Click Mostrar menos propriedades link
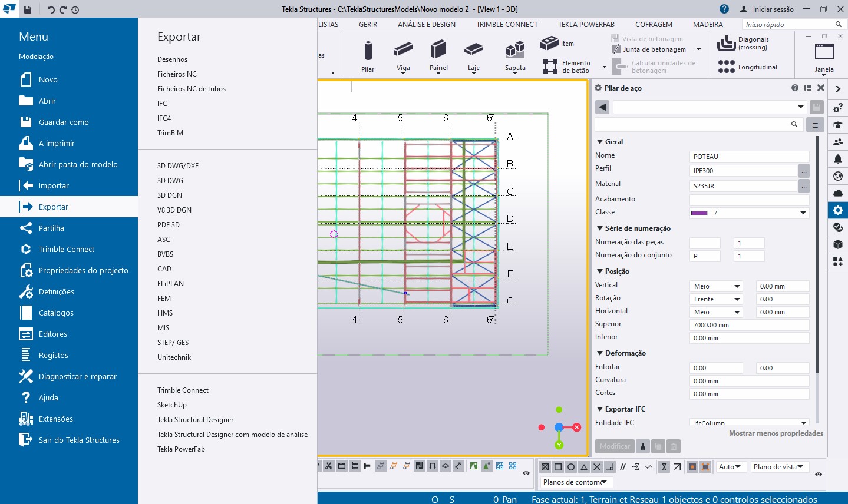Image resolution: width=848 pixels, height=504 pixels. pos(776,433)
